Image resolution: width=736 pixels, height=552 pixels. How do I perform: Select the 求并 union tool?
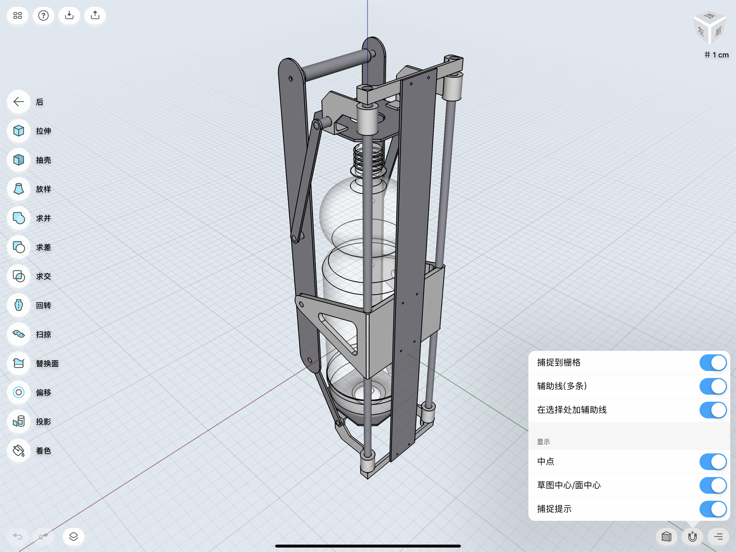pos(18,218)
